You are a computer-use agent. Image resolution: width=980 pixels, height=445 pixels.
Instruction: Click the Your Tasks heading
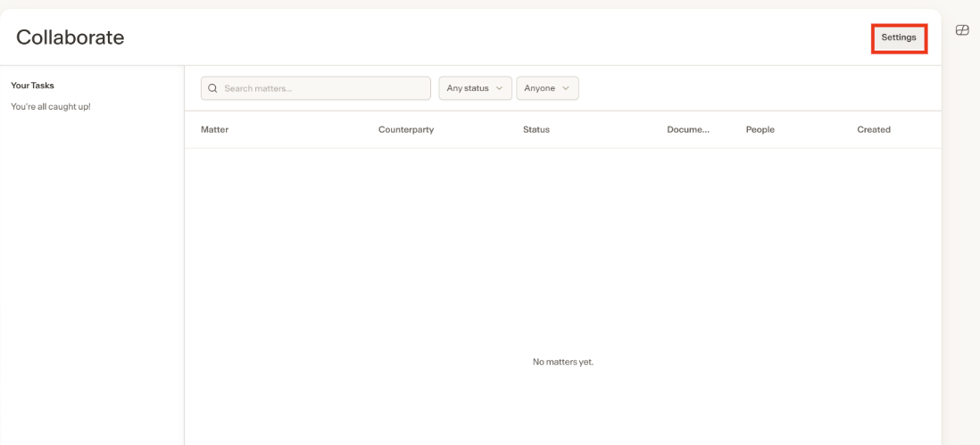coord(32,86)
